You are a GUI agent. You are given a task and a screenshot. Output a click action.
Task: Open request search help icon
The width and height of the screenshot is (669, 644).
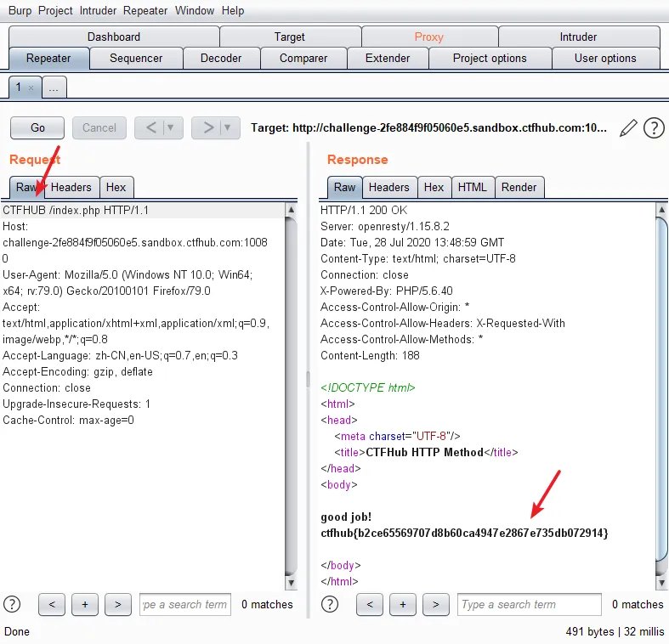[12, 604]
